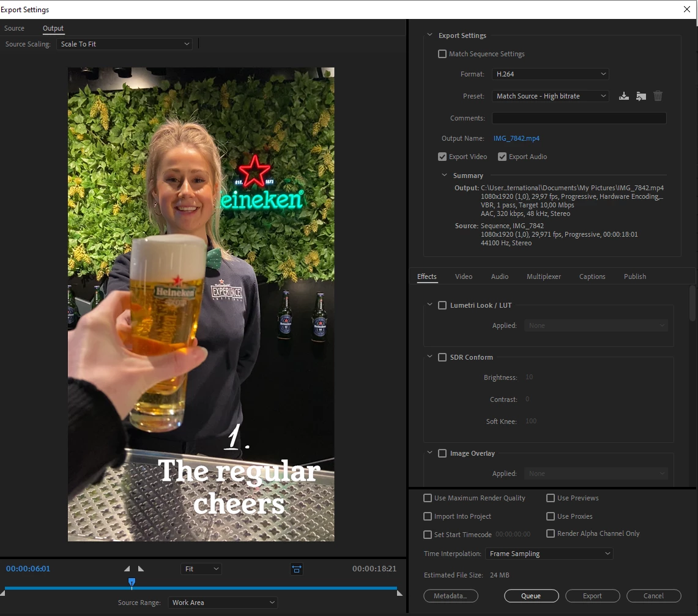
Task: Open the Video tab
Action: [464, 276]
